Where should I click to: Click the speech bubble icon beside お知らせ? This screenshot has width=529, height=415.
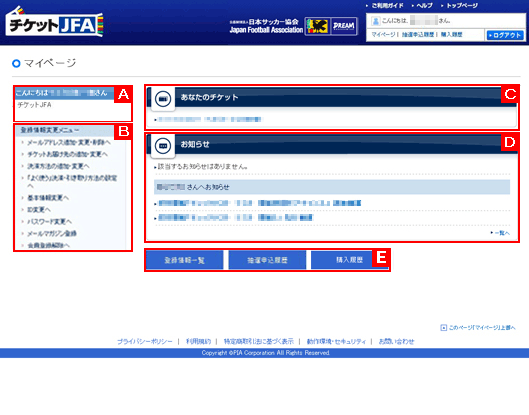[x=163, y=146]
